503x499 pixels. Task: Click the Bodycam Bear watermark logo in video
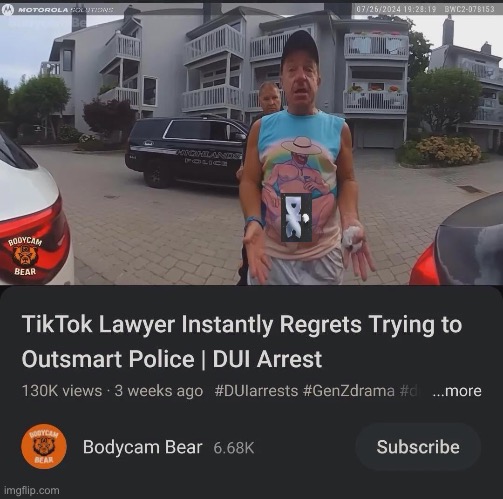pyautogui.click(x=25, y=257)
